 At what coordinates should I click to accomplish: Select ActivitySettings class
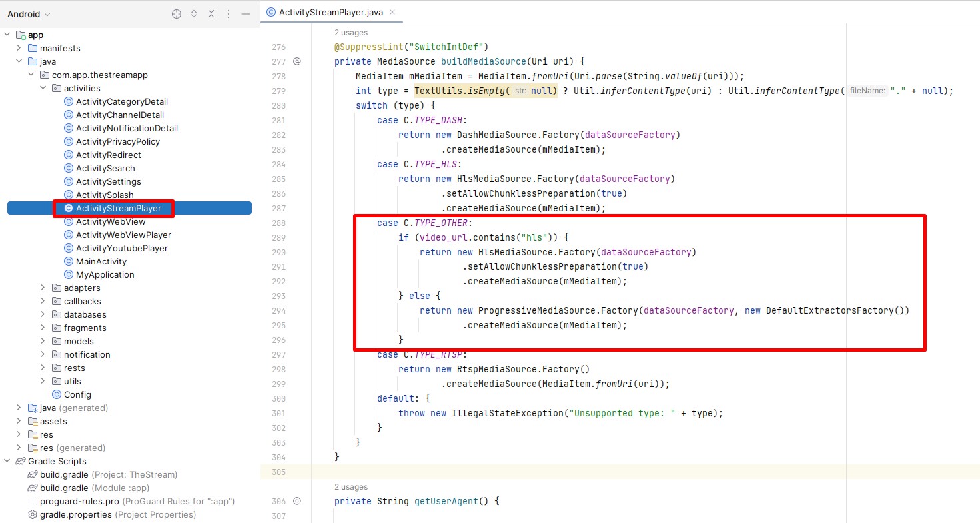(x=109, y=181)
